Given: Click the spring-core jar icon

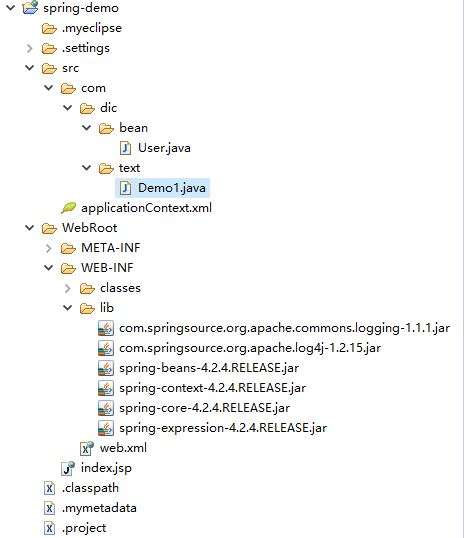Looking at the screenshot, I should (x=106, y=408).
